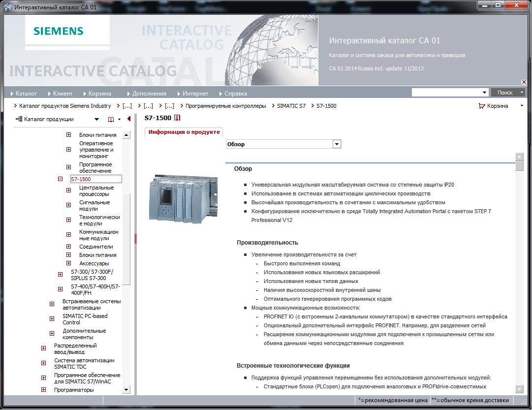
Task: Expand the SIMATIC PC-based Control node
Action: tap(52, 319)
